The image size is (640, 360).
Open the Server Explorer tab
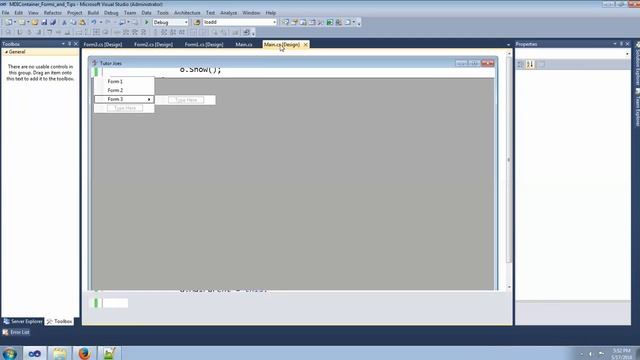click(23, 322)
